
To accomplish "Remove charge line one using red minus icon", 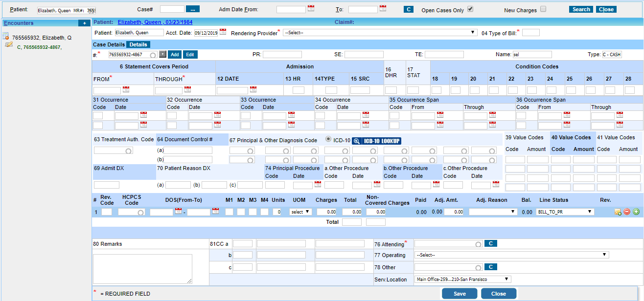I will [x=627, y=212].
